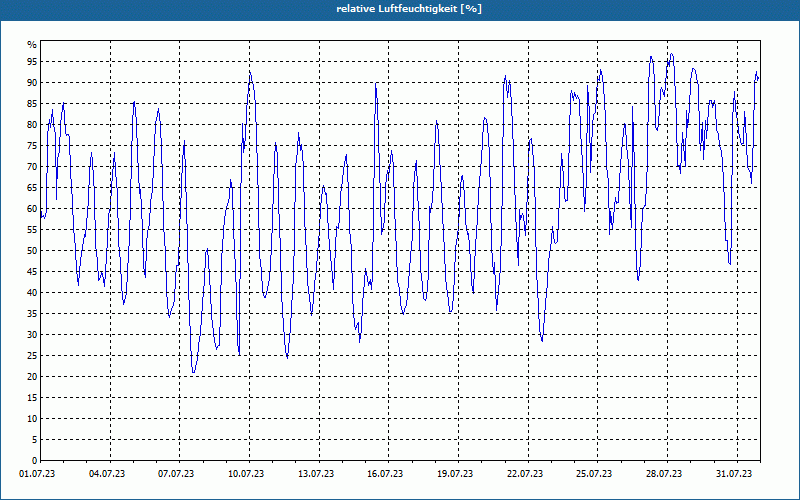The width and height of the screenshot is (800, 500).
Task: Click the y-axis value 65
Action: coord(32,188)
